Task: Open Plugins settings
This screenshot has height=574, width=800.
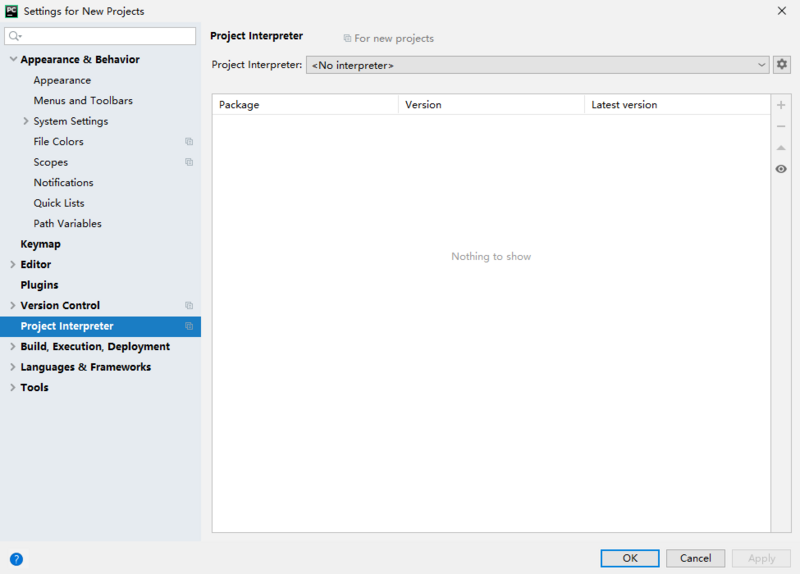Action: pos(39,285)
